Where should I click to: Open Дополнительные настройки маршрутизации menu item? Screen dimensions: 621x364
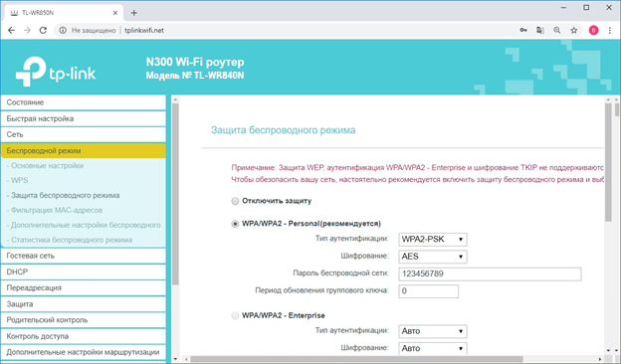[x=84, y=352]
